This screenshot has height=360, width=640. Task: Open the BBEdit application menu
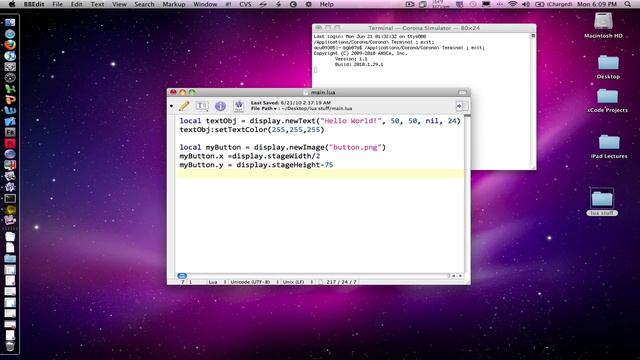click(x=34, y=4)
